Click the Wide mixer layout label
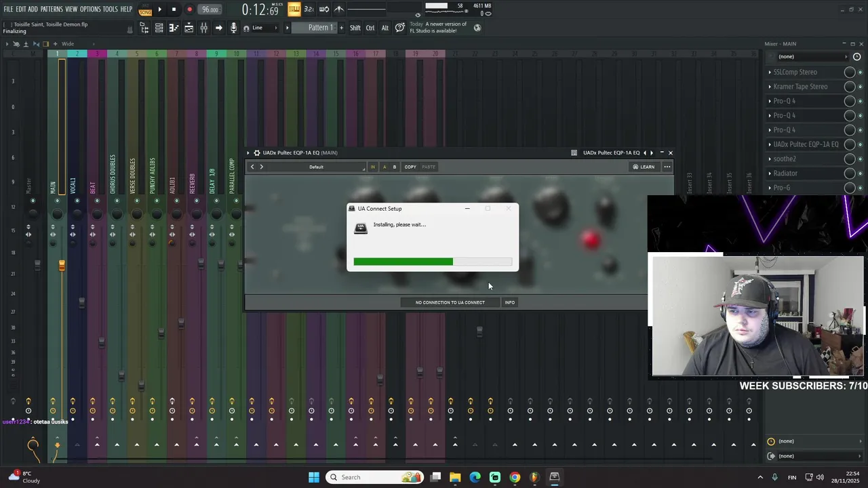The height and width of the screenshot is (488, 868). (x=68, y=44)
